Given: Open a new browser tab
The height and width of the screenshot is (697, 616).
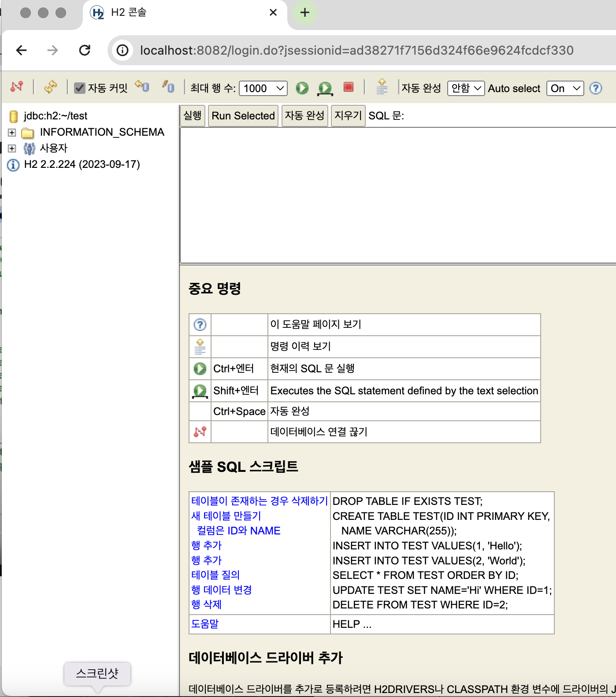Looking at the screenshot, I should click(x=304, y=12).
